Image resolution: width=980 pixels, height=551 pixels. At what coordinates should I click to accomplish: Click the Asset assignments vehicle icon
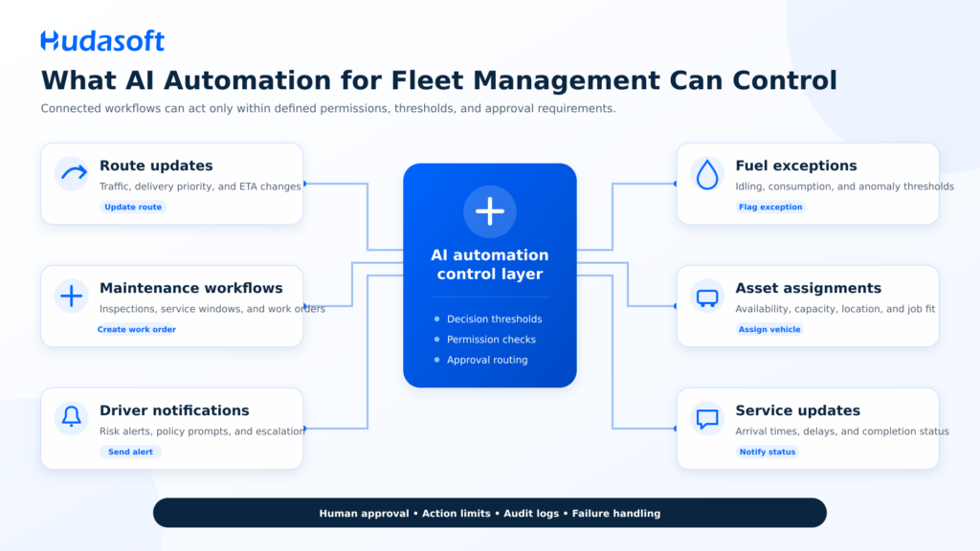(x=707, y=297)
